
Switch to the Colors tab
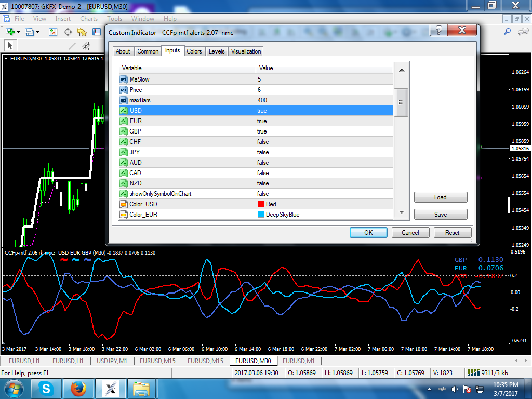[x=194, y=51]
